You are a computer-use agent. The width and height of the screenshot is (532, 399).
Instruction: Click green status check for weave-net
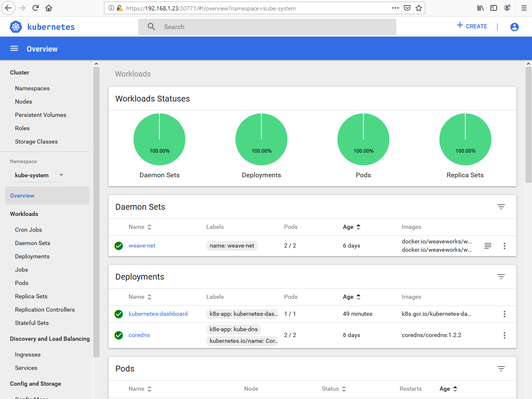119,246
